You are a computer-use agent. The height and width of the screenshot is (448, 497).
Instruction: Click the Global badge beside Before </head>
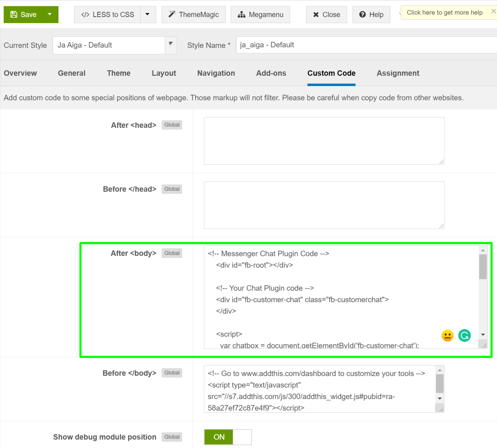click(x=172, y=189)
